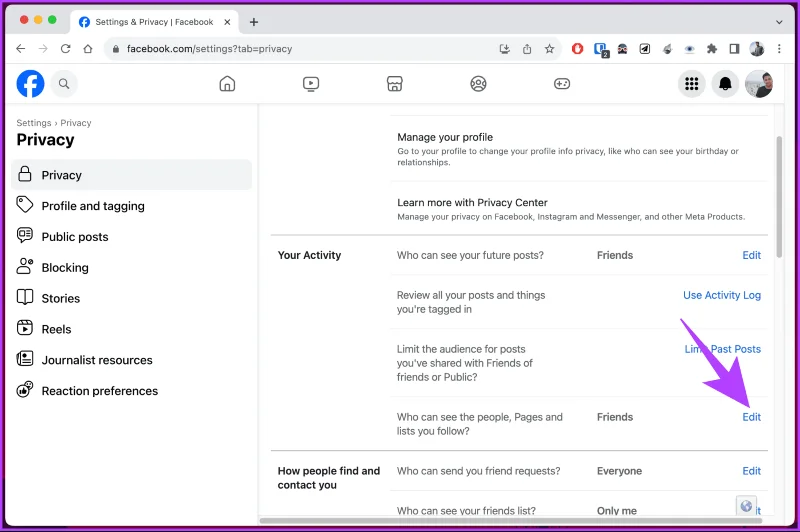800x532 pixels.
Task: Open the account profile picture menu
Action: (759, 84)
